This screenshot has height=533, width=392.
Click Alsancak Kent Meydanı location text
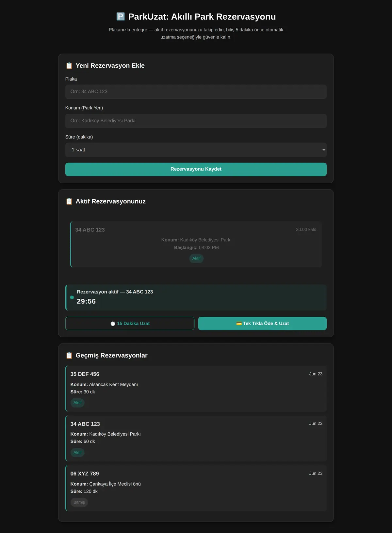pyautogui.click(x=113, y=384)
